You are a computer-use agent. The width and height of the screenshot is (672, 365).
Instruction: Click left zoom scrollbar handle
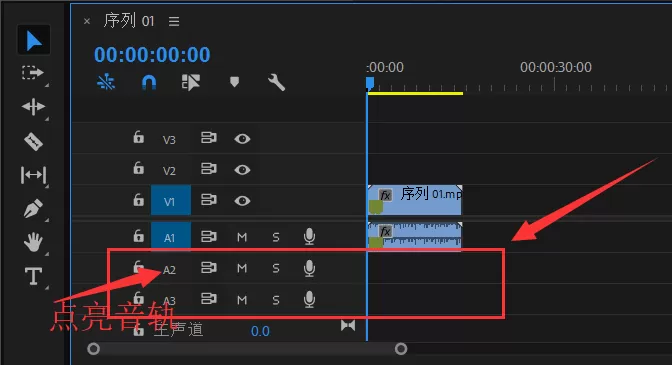pos(93,349)
